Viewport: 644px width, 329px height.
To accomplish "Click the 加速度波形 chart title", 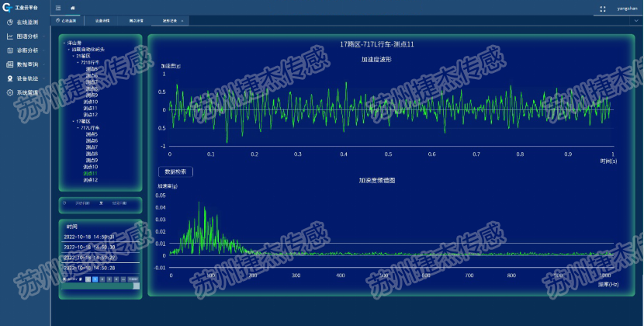I will click(x=376, y=59).
